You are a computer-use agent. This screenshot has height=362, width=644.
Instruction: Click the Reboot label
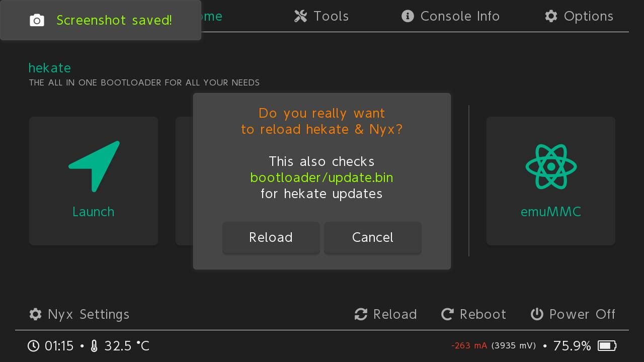pyautogui.click(x=483, y=314)
